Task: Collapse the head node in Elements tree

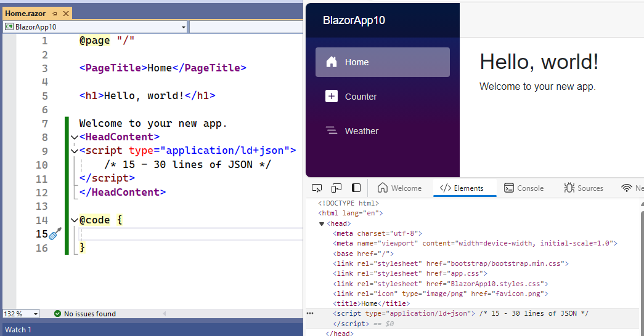Action: point(322,224)
